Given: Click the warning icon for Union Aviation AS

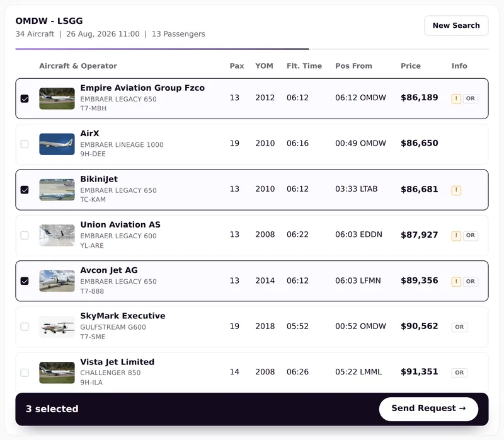Looking at the screenshot, I should click(x=456, y=235).
